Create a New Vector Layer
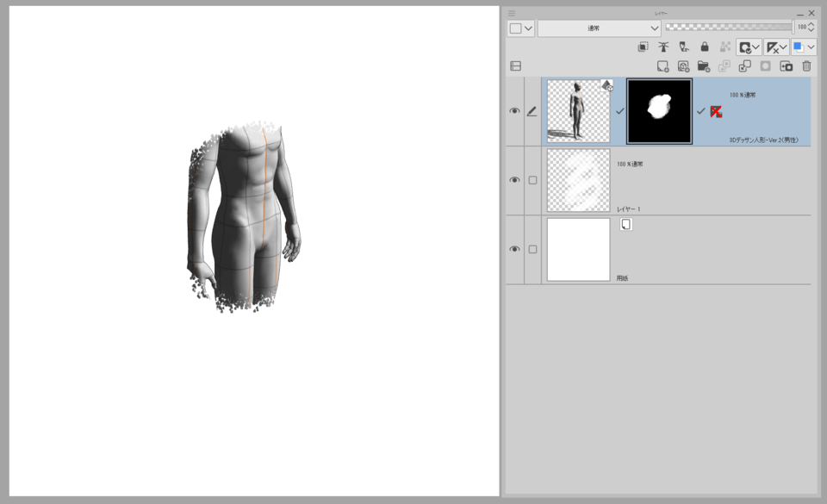The width and height of the screenshot is (827, 504). [683, 65]
